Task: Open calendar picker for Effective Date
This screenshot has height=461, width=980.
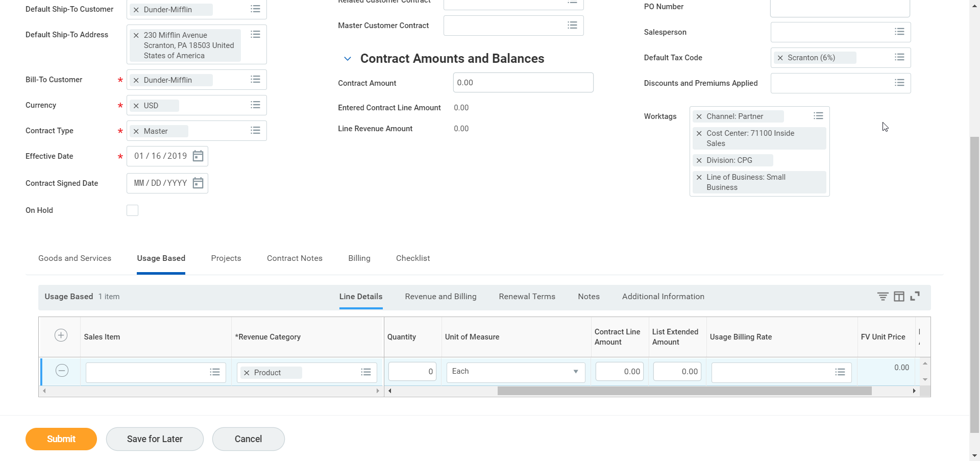Action: point(198,156)
